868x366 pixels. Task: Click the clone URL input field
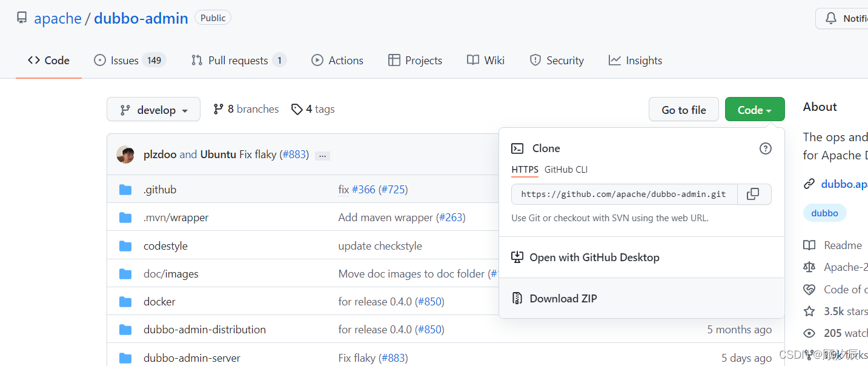click(624, 194)
